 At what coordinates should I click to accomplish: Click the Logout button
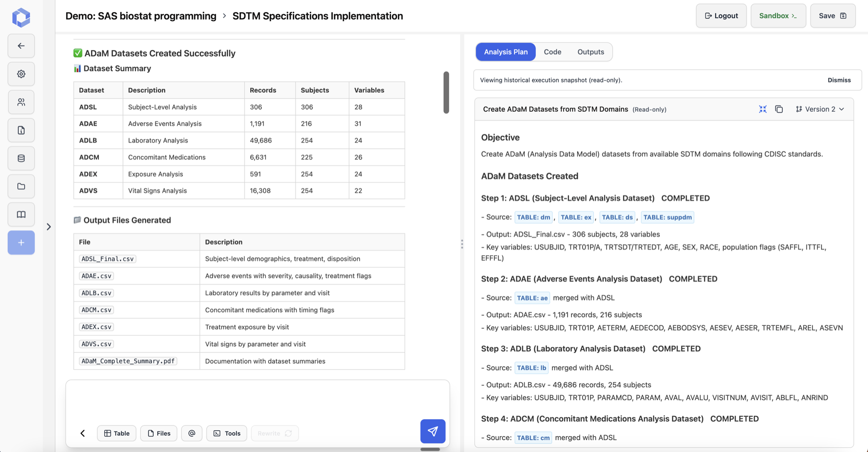pyautogui.click(x=721, y=16)
